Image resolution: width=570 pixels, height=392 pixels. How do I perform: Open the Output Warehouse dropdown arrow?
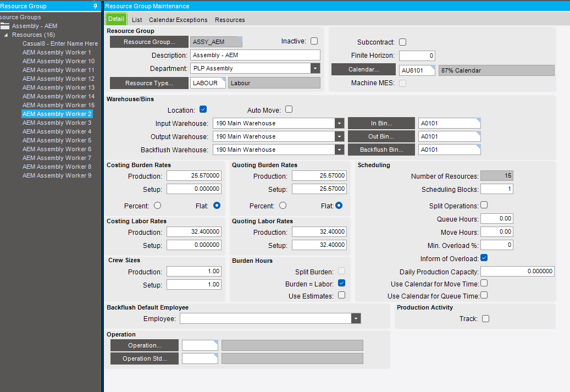(339, 136)
